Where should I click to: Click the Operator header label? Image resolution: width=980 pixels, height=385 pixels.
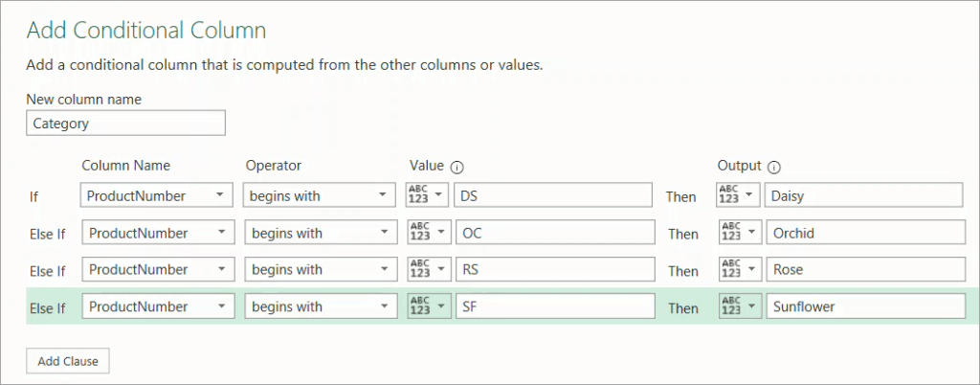point(273,166)
